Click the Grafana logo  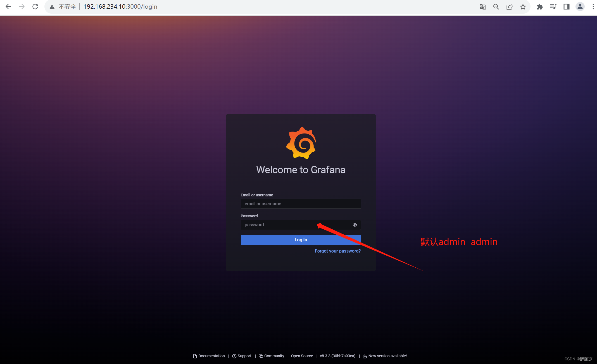tap(301, 143)
